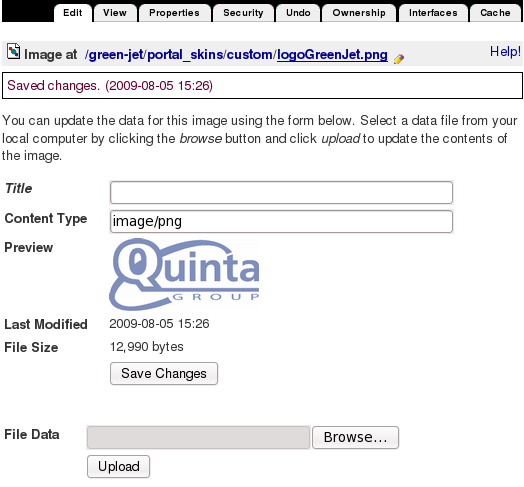The width and height of the screenshot is (524, 487).
Task: Open the View tab
Action: pos(115,13)
